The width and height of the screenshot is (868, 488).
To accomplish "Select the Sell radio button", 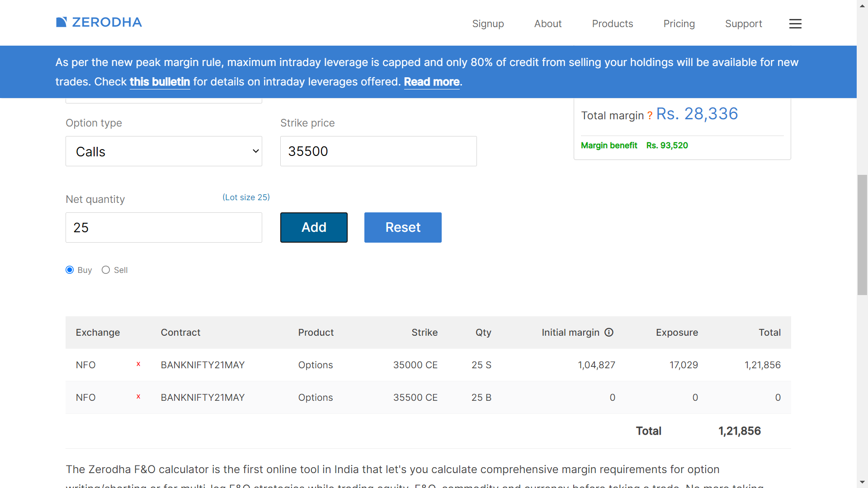I will (106, 270).
